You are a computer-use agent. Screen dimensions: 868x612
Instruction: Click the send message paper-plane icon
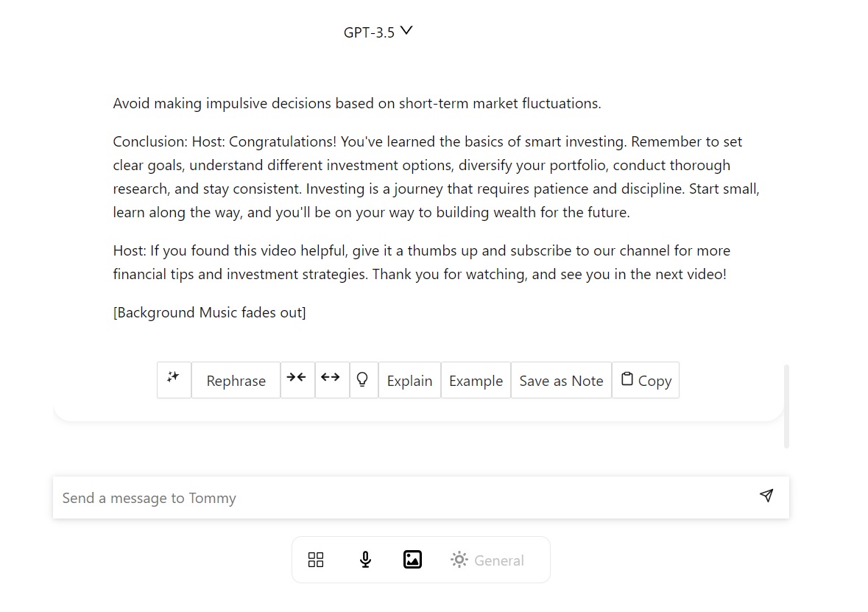point(766,496)
